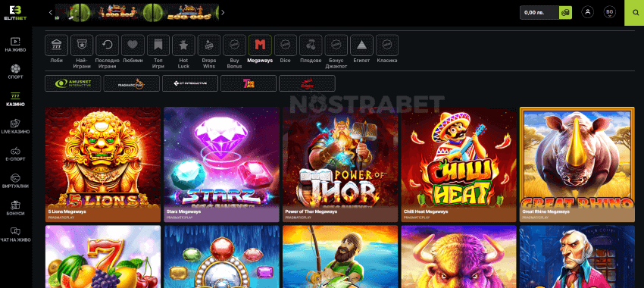The image size is (644, 288).
Task: Advance the promo banner with right arrow
Action: [x=223, y=12]
